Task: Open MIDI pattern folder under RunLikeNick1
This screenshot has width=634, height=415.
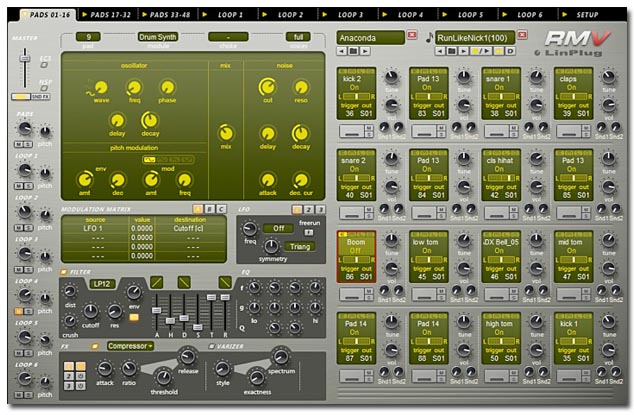Action: [452, 51]
